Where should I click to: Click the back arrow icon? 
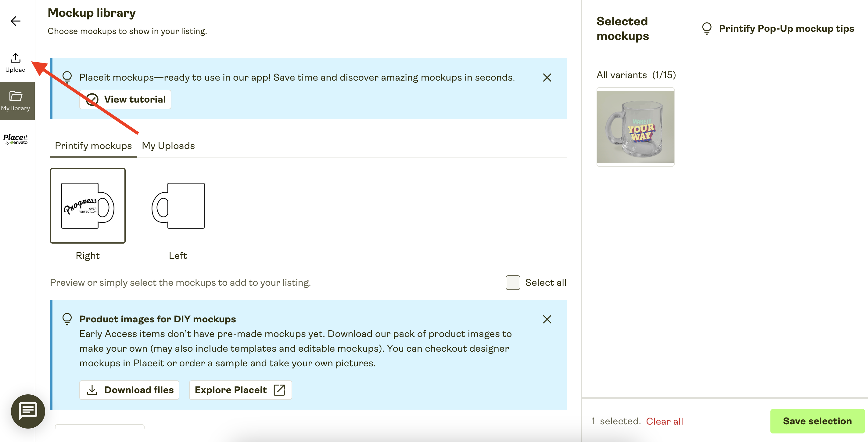tap(16, 21)
